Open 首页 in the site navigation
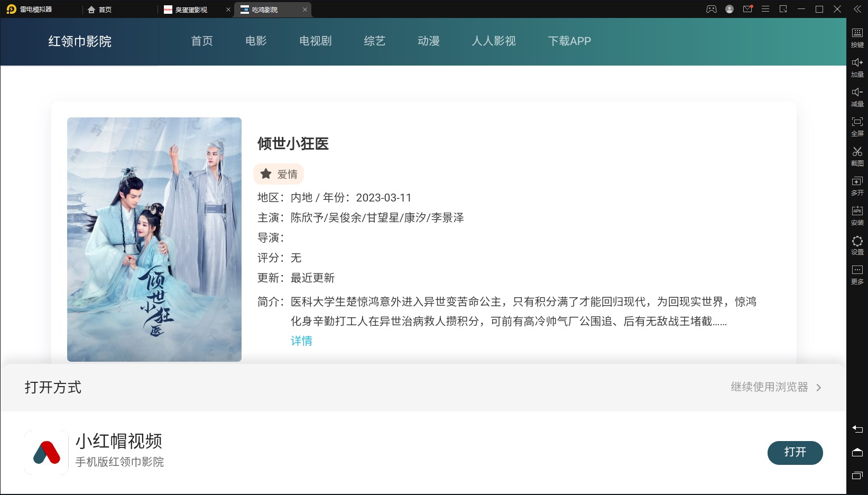The height and width of the screenshot is (495, 868). pyautogui.click(x=202, y=41)
